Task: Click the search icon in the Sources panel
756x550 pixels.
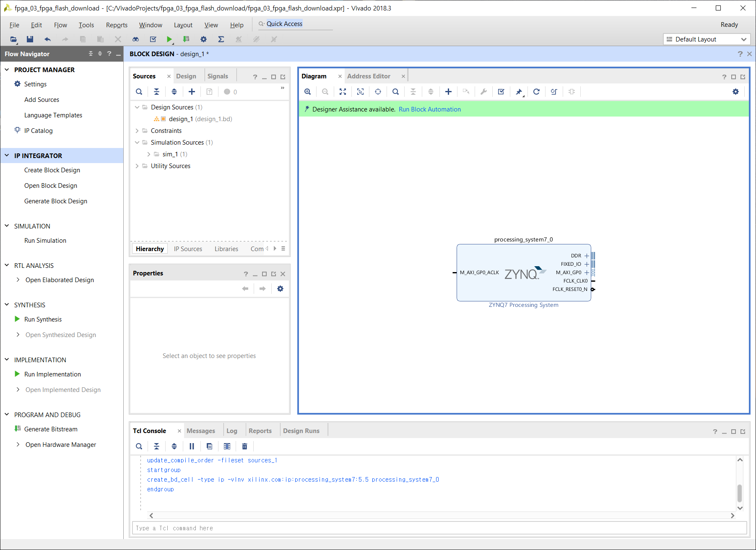Action: pos(139,92)
